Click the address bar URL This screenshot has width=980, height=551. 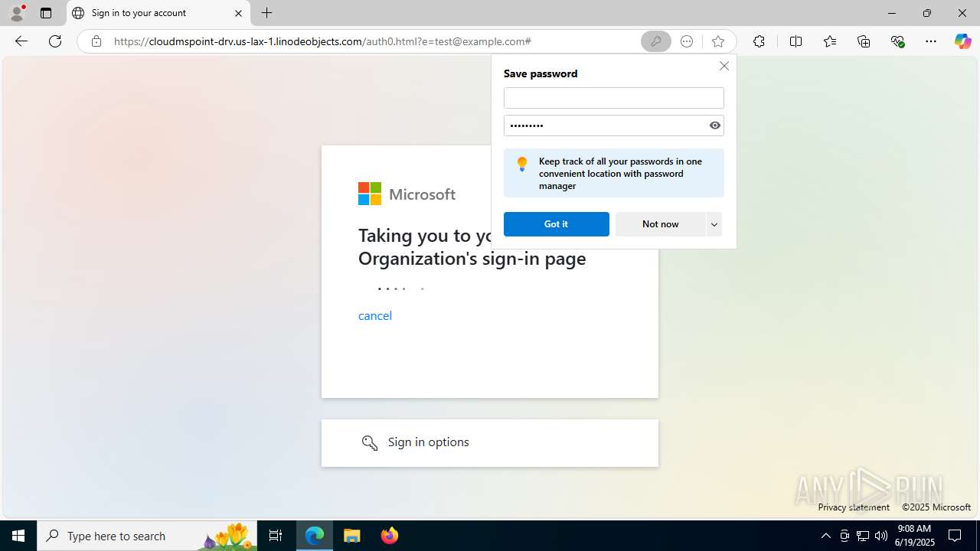(x=322, y=41)
